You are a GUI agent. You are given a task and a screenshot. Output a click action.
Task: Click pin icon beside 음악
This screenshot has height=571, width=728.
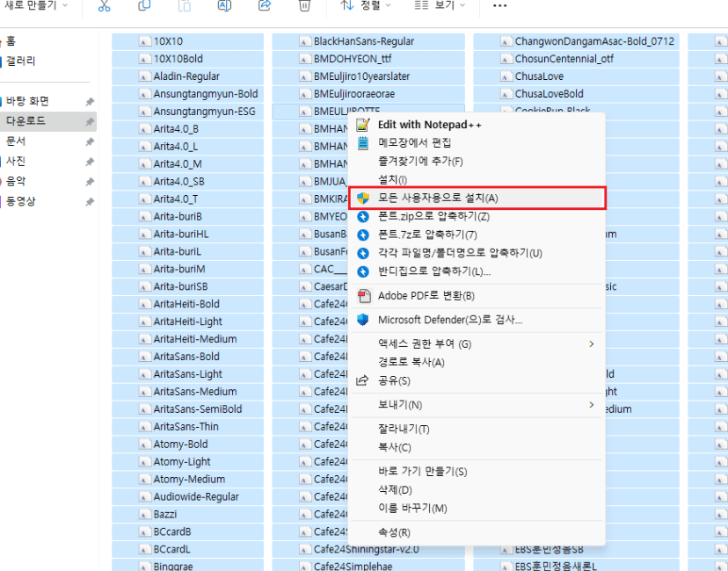click(x=90, y=182)
